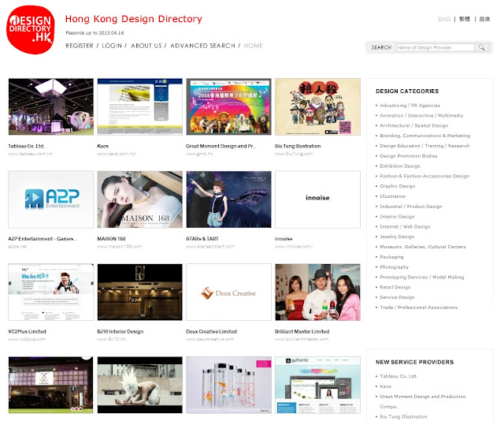
Task: Open the white crouching figure thumbnail
Action: (140, 385)
